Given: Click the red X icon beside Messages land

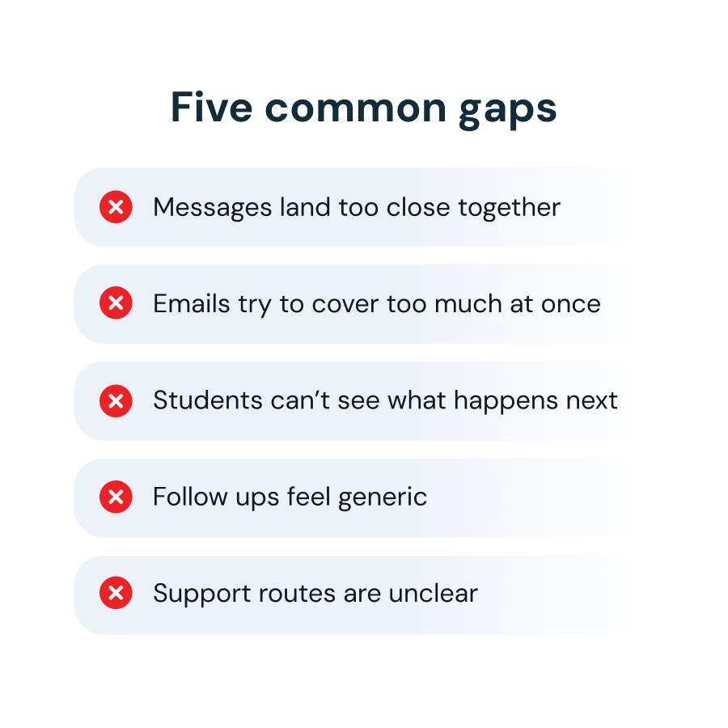Looking at the screenshot, I should coord(116,207).
